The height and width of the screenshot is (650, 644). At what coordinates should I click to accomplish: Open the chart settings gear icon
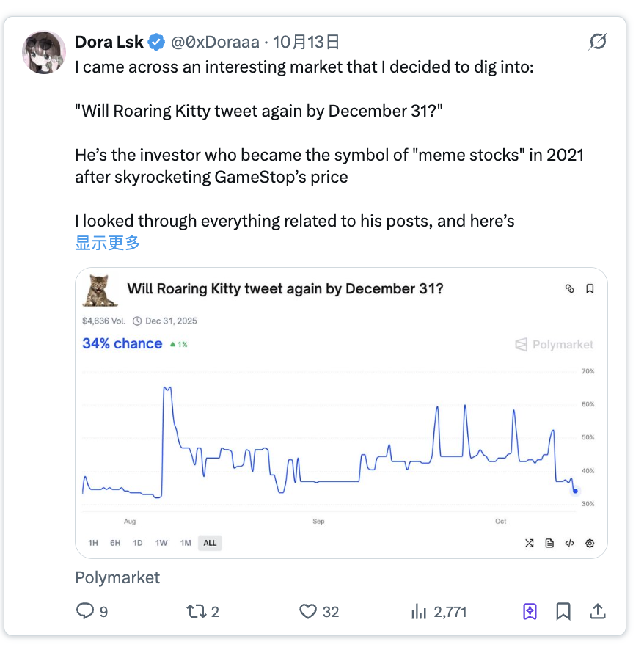(590, 544)
